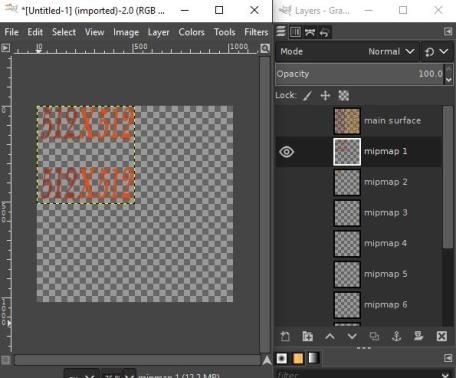The image size is (456, 378).
Task: Switch to the Patterns tab in lower dock
Action: 298,359
